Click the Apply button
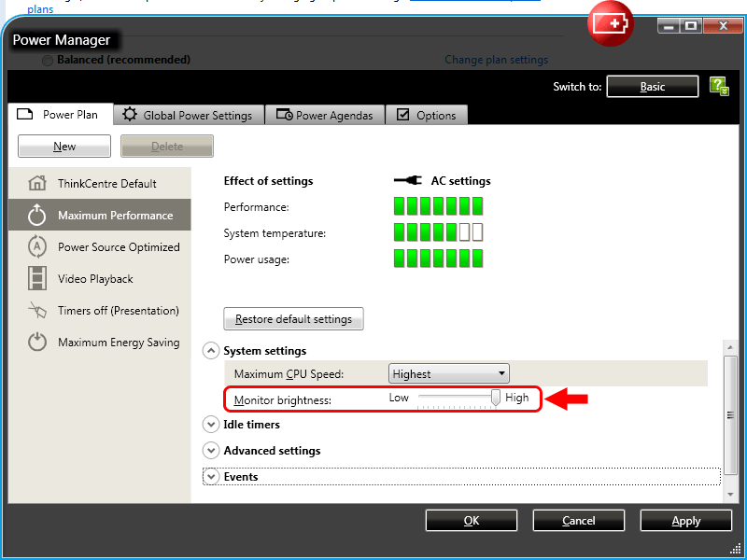The width and height of the screenshot is (747, 560). 686,521
